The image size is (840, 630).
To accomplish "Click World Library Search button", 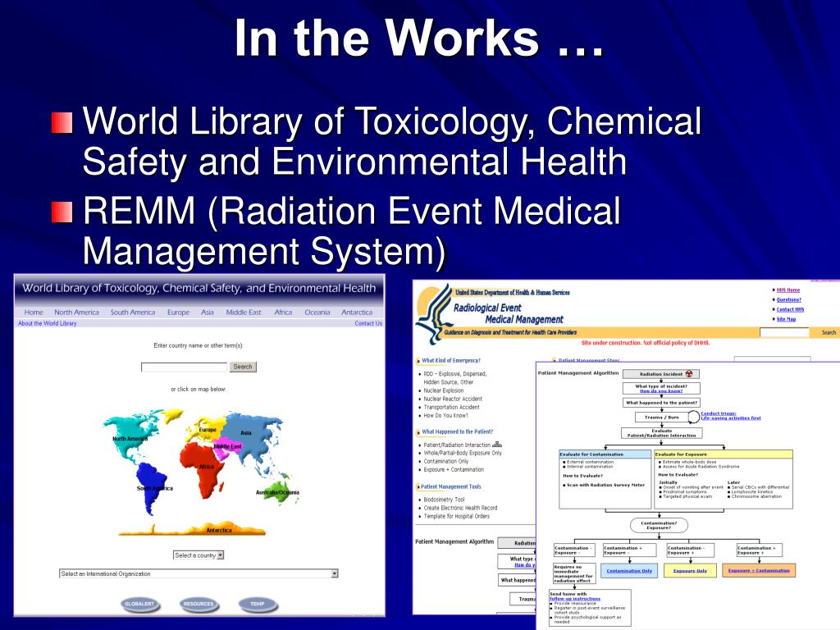I will (x=243, y=367).
